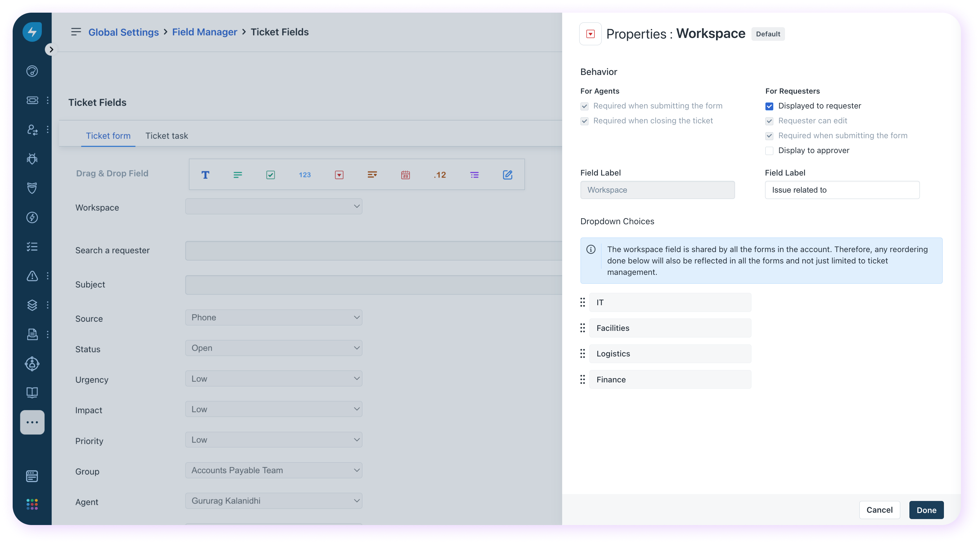Toggle Requester can edit checkbox
Viewport: 980px width, 544px height.
tap(769, 121)
